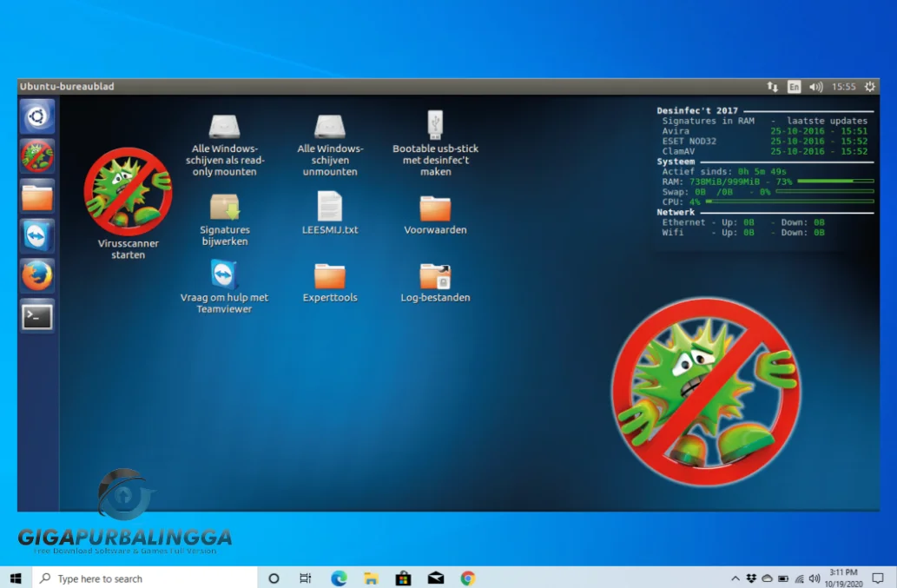Launch Desinfec't virus scanner from launcher
The height and width of the screenshot is (588, 897).
(x=37, y=155)
